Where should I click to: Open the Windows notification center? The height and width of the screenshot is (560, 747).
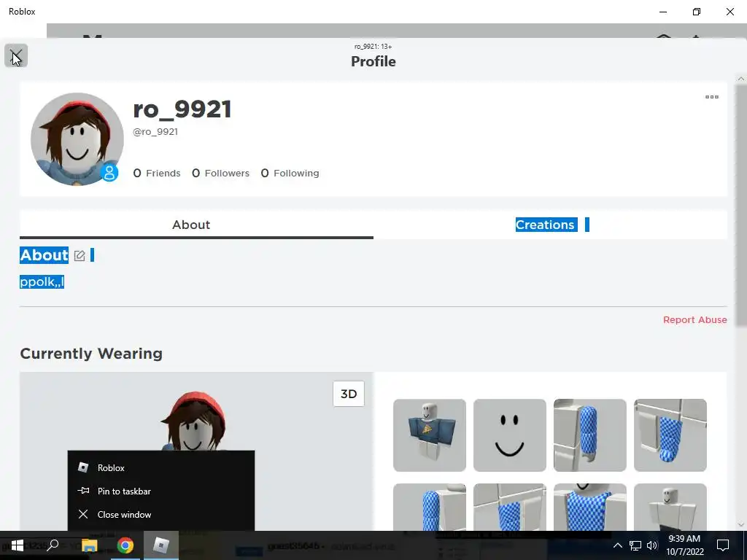[723, 545]
